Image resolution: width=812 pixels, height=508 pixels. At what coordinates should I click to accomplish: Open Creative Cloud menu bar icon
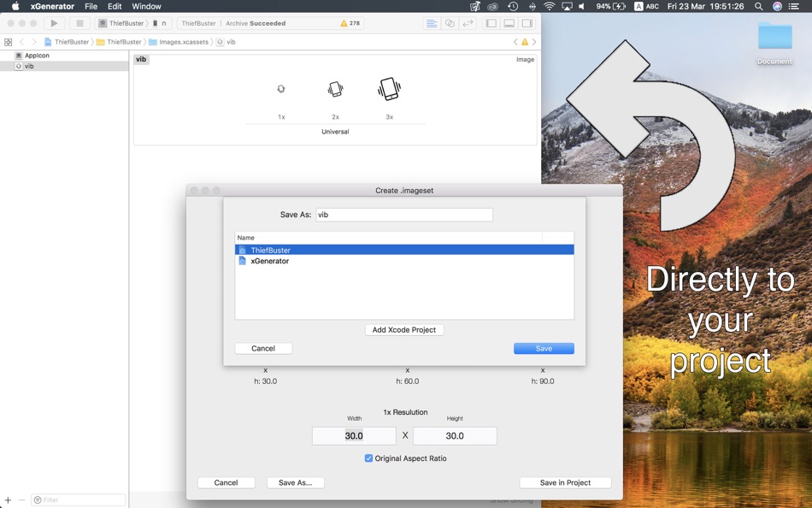tap(492, 6)
